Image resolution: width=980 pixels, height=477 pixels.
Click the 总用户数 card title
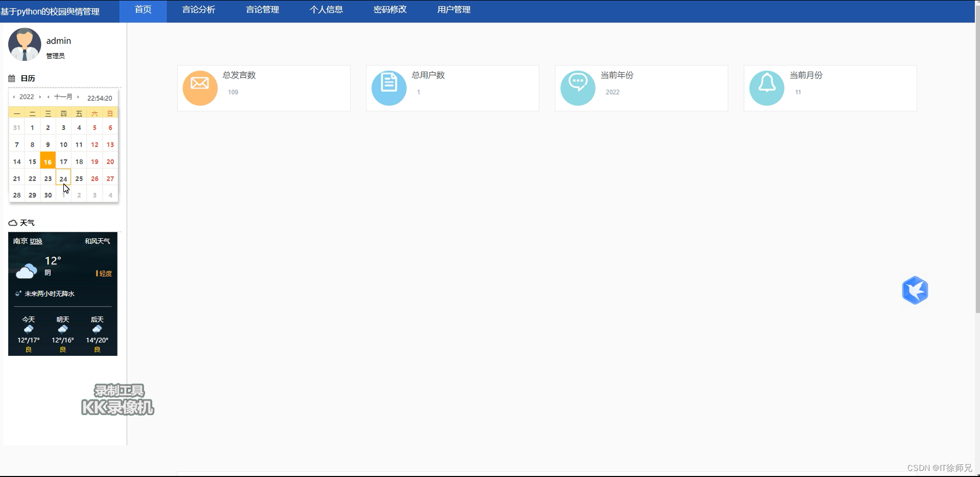pos(428,75)
